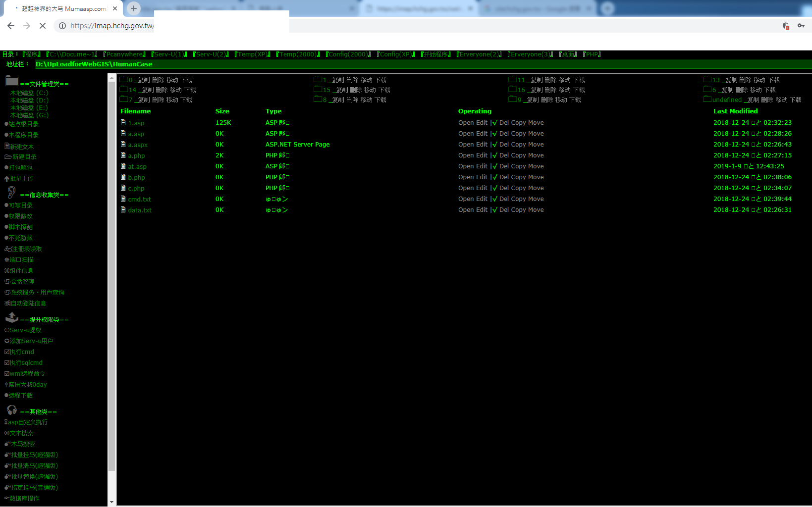
Task: Click the Filename column header
Action: coord(135,111)
